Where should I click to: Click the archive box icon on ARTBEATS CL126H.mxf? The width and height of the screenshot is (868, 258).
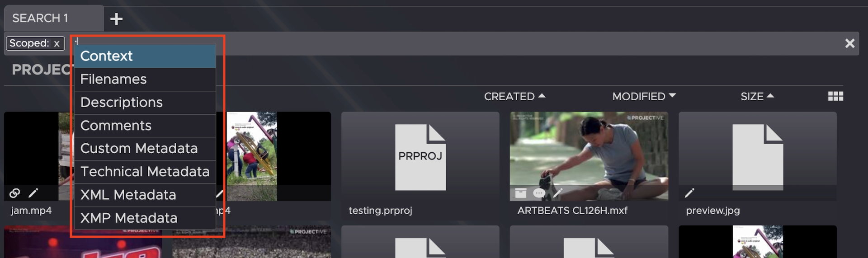pos(521,193)
